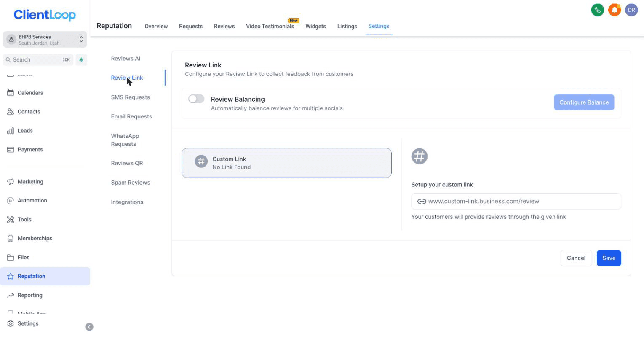Click the Save button
This screenshot has width=644, height=339.
609,258
